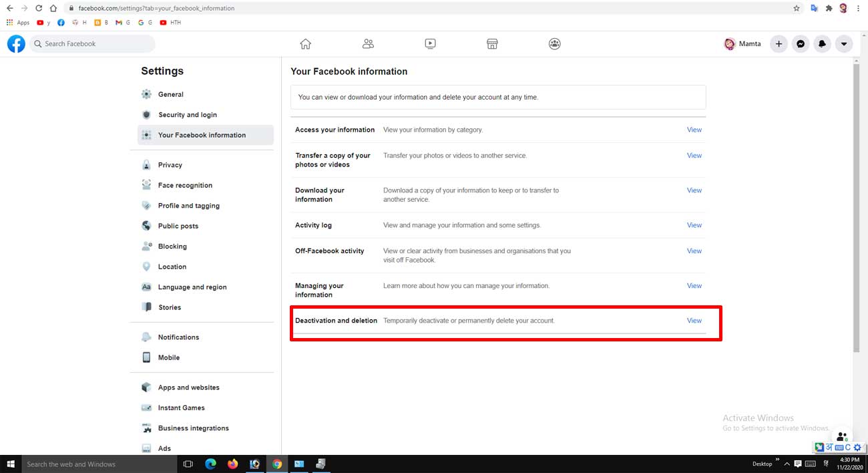Open Stories settings

pos(206,307)
